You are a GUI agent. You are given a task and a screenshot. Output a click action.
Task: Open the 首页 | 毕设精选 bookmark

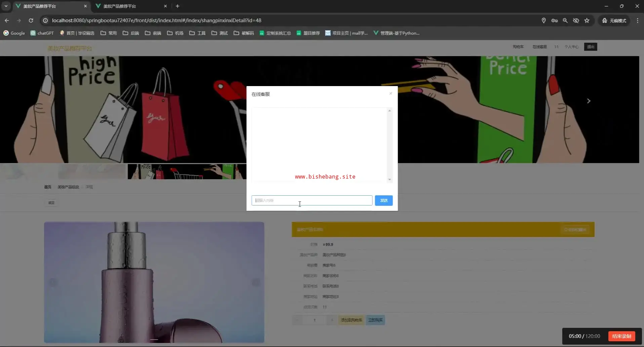pyautogui.click(x=77, y=33)
